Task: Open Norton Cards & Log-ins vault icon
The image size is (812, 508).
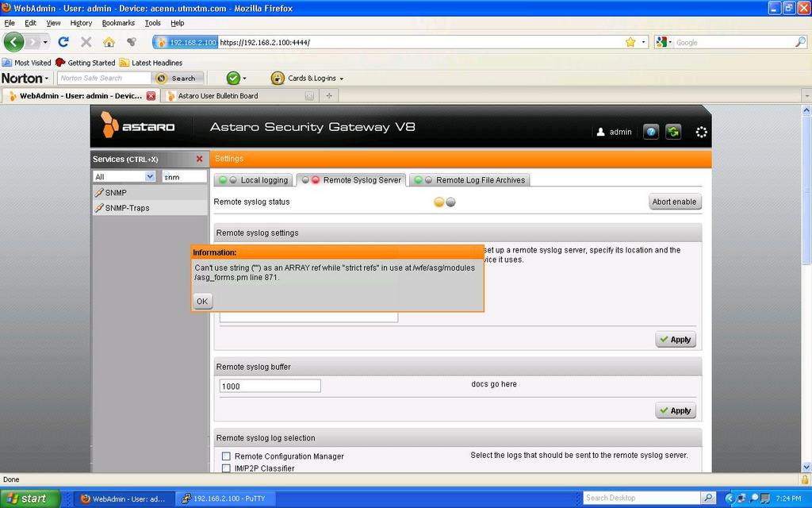Action: [x=278, y=78]
